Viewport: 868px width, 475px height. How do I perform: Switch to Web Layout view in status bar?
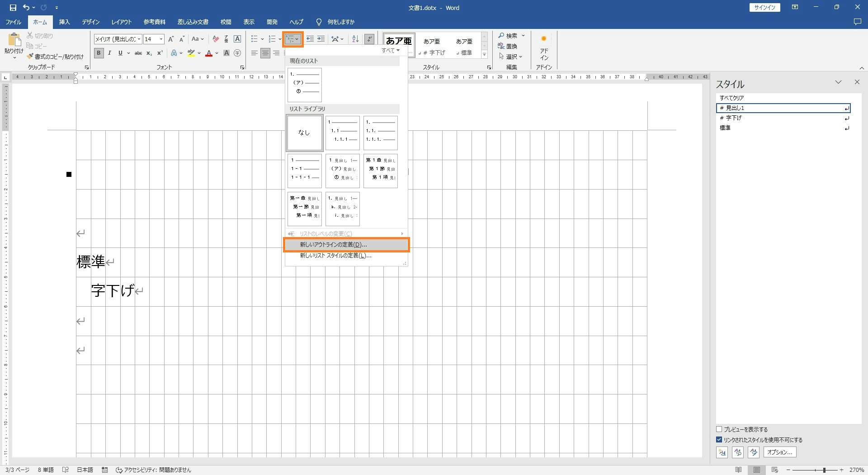coord(774,470)
